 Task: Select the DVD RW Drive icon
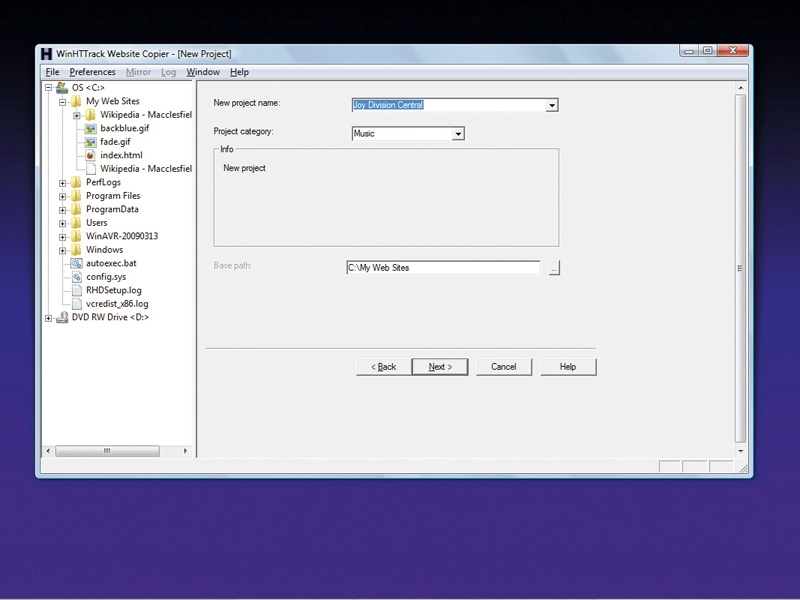pyautogui.click(x=62, y=317)
